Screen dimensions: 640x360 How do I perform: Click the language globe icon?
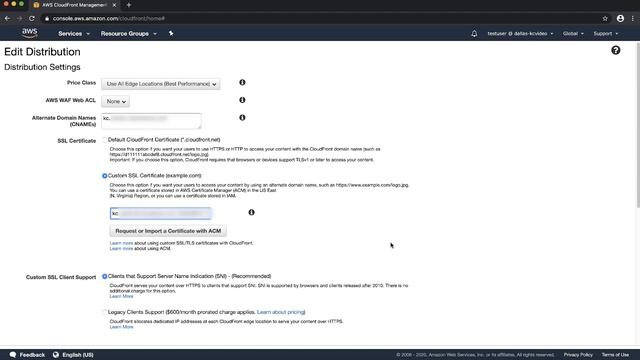(x=56, y=355)
